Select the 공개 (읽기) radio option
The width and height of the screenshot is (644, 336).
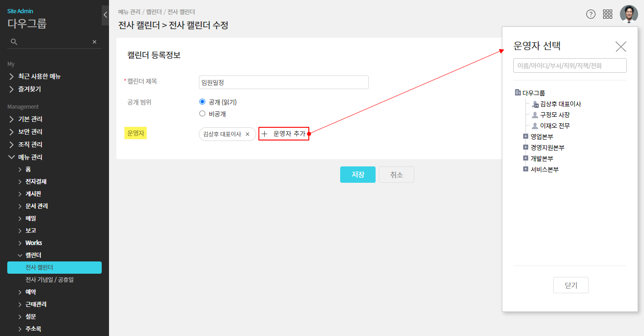pyautogui.click(x=203, y=102)
